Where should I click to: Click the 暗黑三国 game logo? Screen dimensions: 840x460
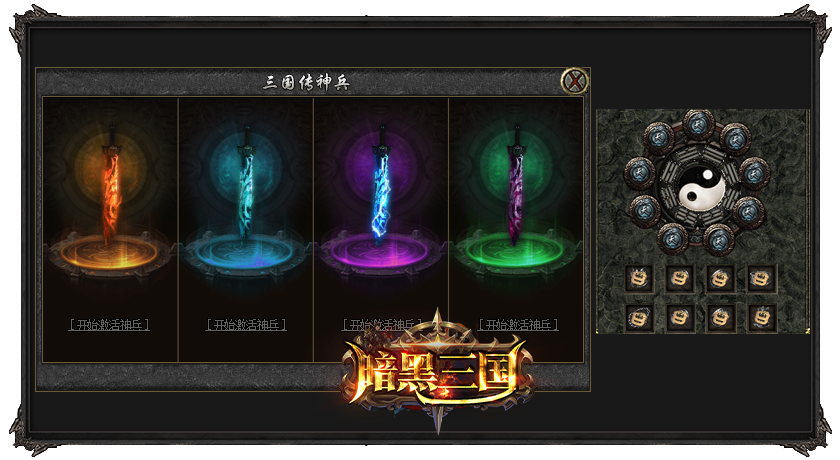pyautogui.click(x=438, y=371)
